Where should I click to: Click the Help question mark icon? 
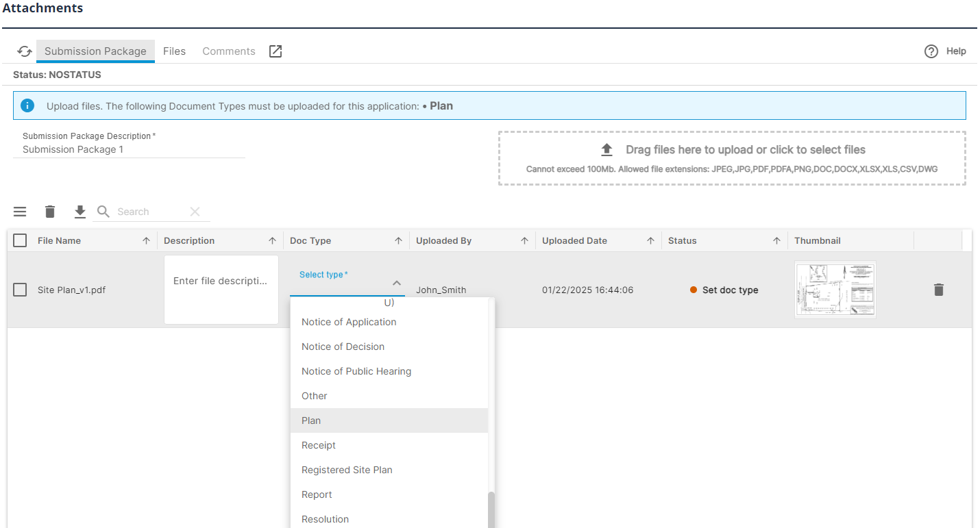point(931,51)
